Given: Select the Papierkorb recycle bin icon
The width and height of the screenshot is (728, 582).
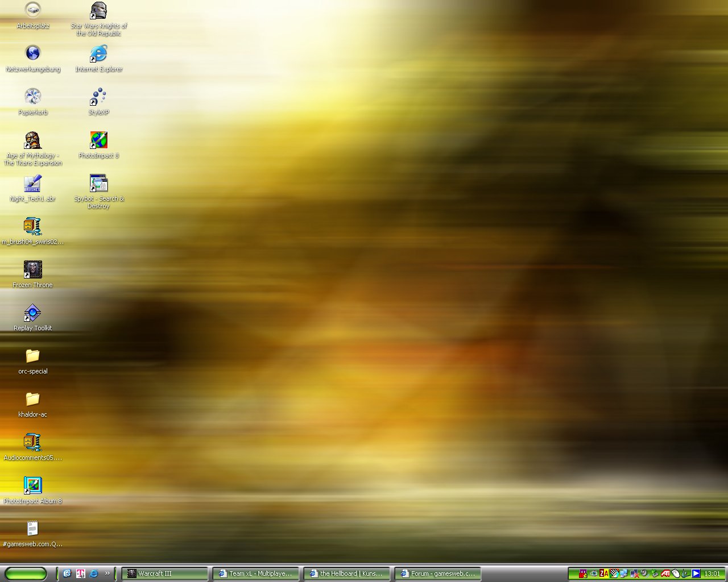Looking at the screenshot, I should click(x=33, y=97).
